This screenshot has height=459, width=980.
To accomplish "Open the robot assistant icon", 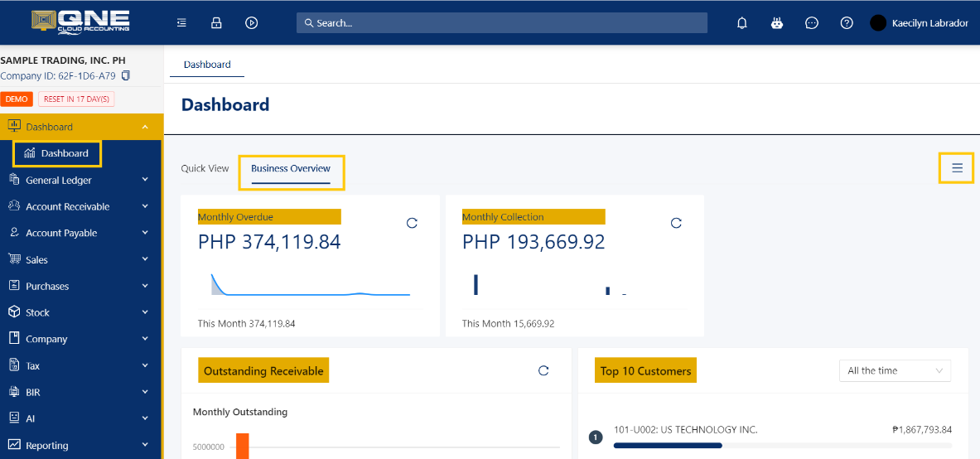I will [x=777, y=23].
